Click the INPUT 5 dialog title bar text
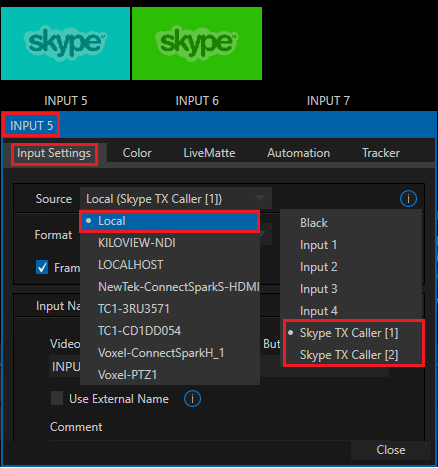 (31, 126)
